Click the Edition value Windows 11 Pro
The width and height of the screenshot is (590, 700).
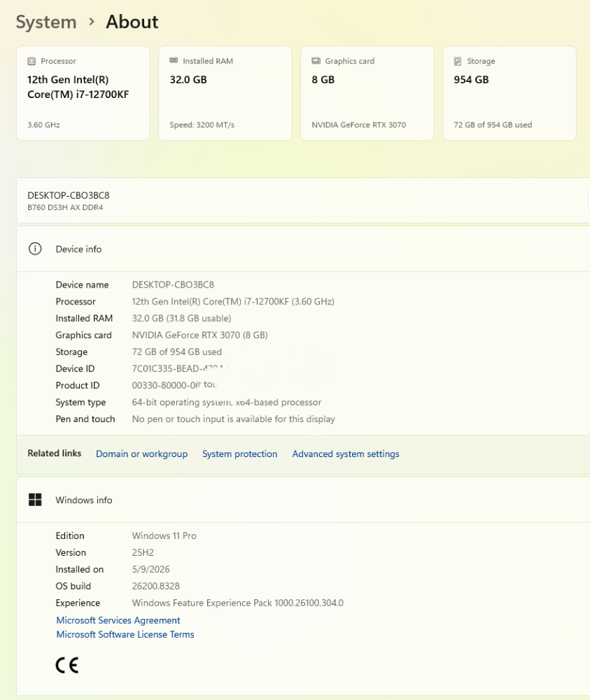(164, 535)
